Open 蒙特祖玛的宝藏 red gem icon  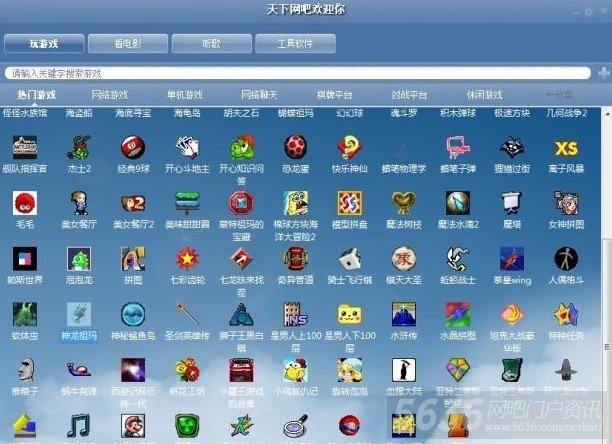(241, 203)
